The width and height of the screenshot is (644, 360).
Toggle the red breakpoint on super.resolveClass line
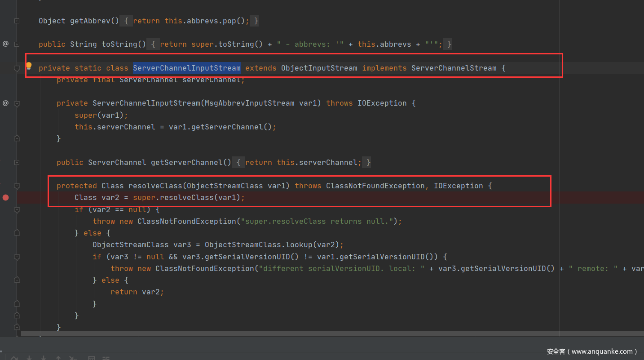[x=5, y=197]
